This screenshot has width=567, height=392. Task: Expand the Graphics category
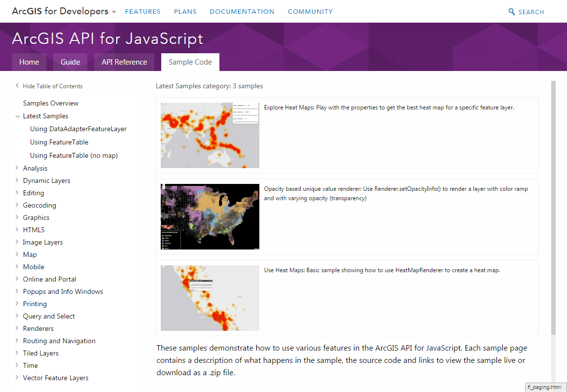[17, 217]
